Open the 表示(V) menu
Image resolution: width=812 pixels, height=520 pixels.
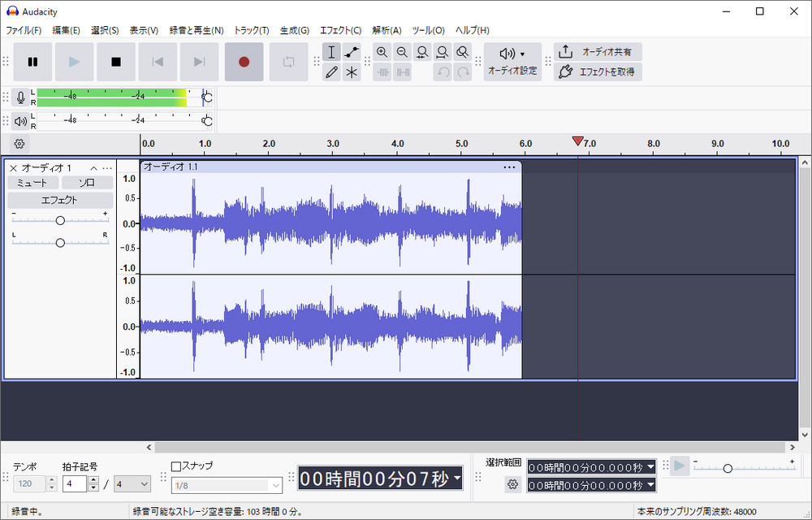point(144,30)
